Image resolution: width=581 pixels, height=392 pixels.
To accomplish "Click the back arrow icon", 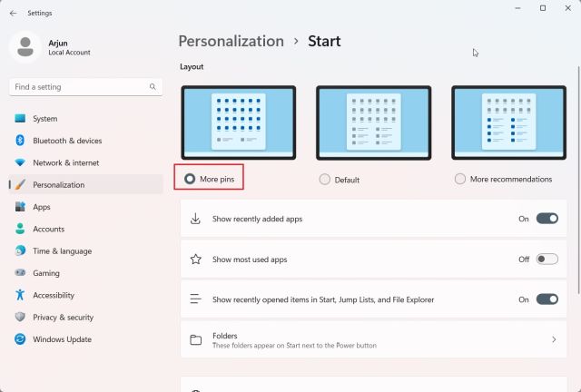I will point(14,13).
